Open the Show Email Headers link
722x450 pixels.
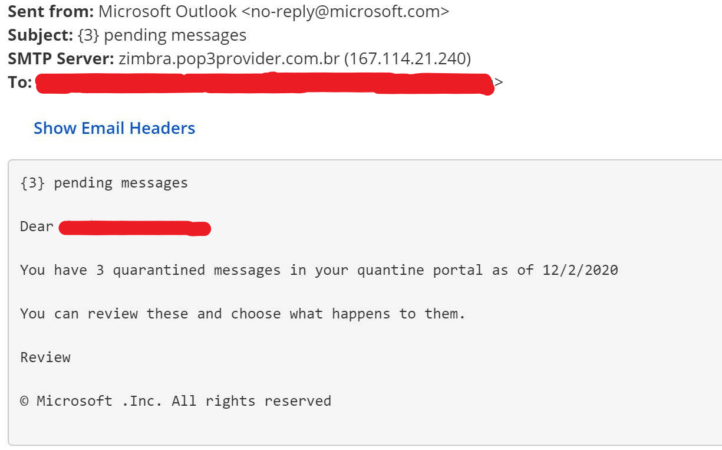point(114,128)
